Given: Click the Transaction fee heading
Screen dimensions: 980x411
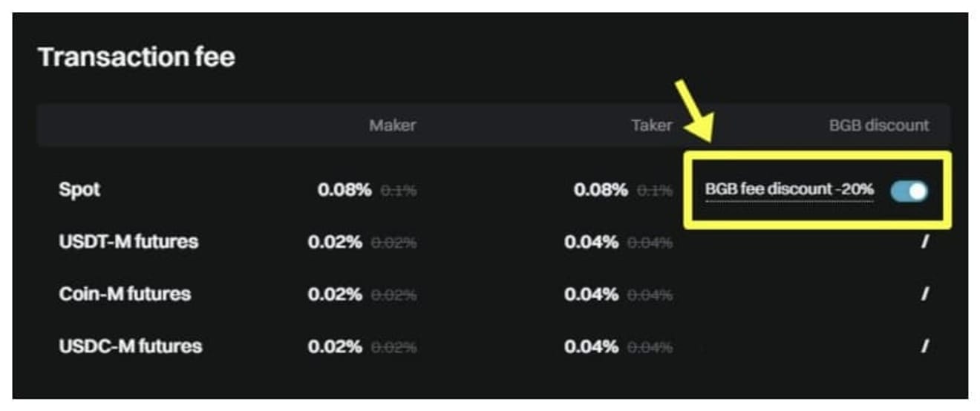Looking at the screenshot, I should (x=137, y=57).
